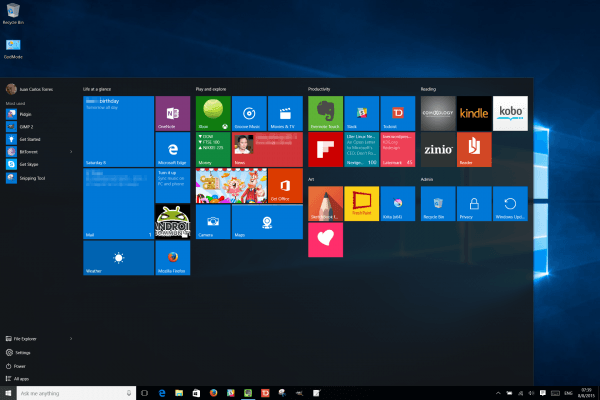Viewport: 600px width, 400px height.
Task: Open the Maps tile
Action: pos(267,222)
